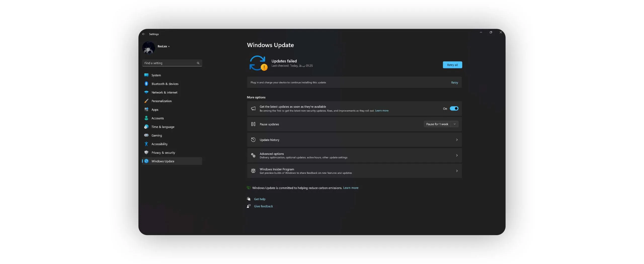Click Retry link for the failed update
The image size is (644, 264).
tap(454, 82)
